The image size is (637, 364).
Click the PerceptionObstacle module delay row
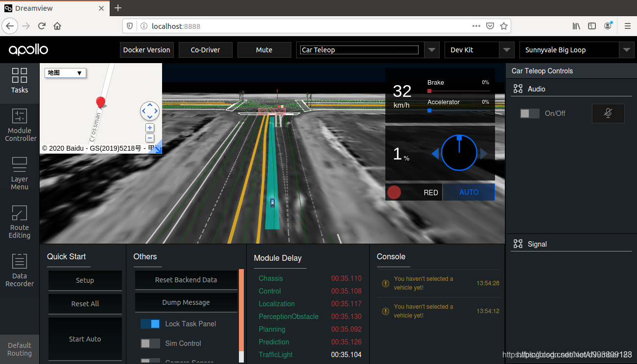tap(310, 317)
